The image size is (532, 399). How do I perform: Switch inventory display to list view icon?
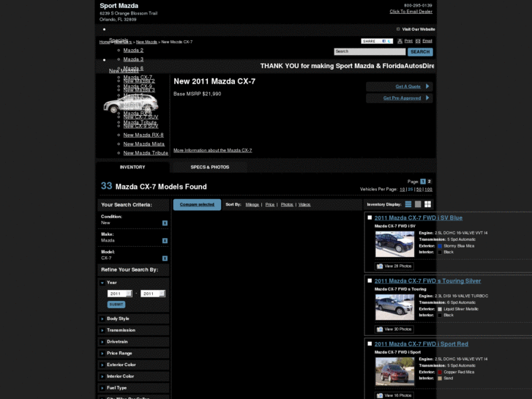pyautogui.click(x=408, y=204)
